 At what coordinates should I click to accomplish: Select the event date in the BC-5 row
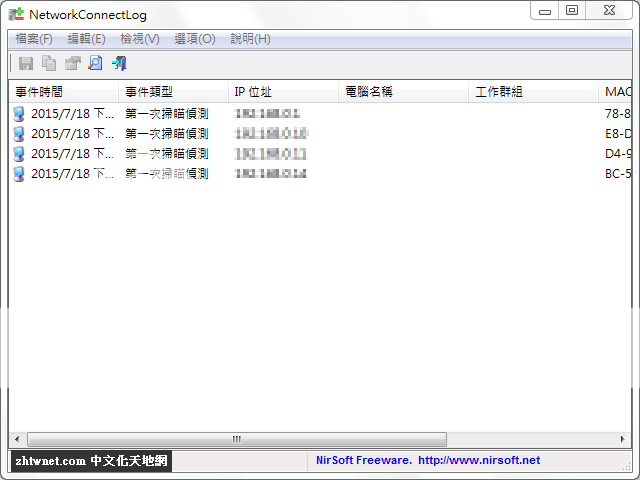[x=72, y=174]
